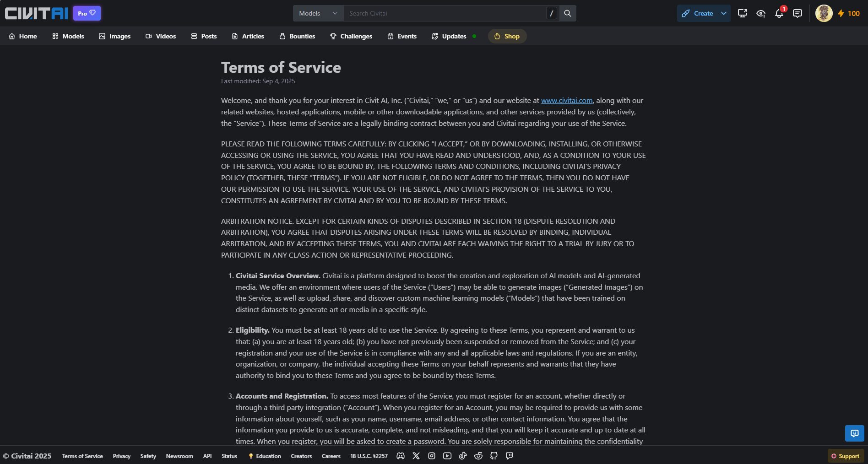The width and height of the screenshot is (868, 464).
Task: Open the Posts tab
Action: 204,36
